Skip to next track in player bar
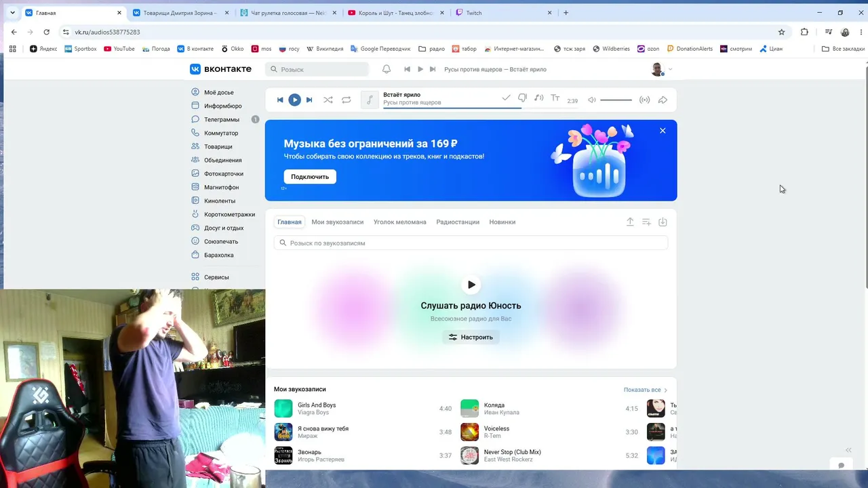The image size is (868, 488). point(309,100)
